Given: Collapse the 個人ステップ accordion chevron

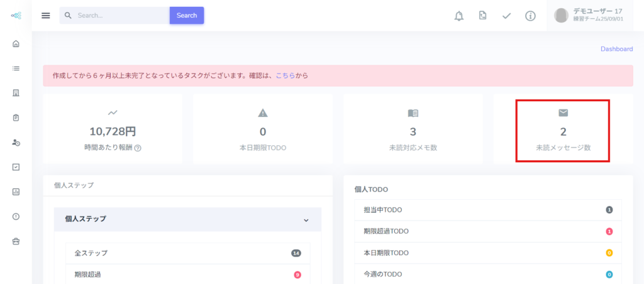Looking at the screenshot, I should (306, 220).
